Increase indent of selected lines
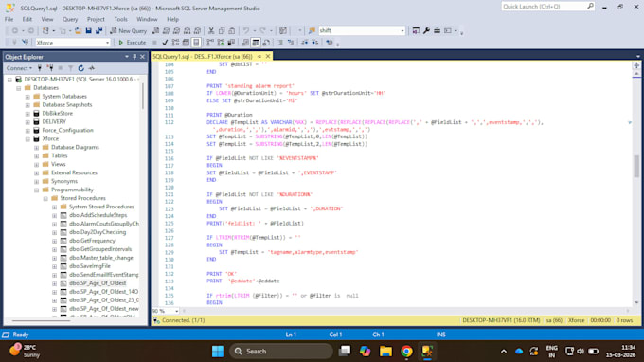Screen dimensions: 644x362 [x=314, y=43]
